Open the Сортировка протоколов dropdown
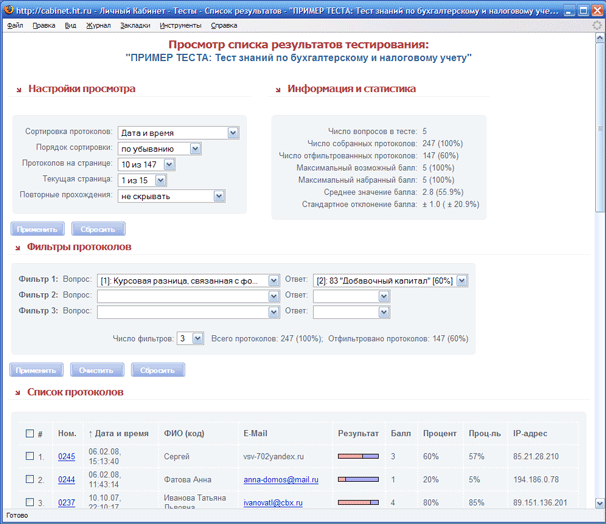606x524 pixels. coord(179,133)
